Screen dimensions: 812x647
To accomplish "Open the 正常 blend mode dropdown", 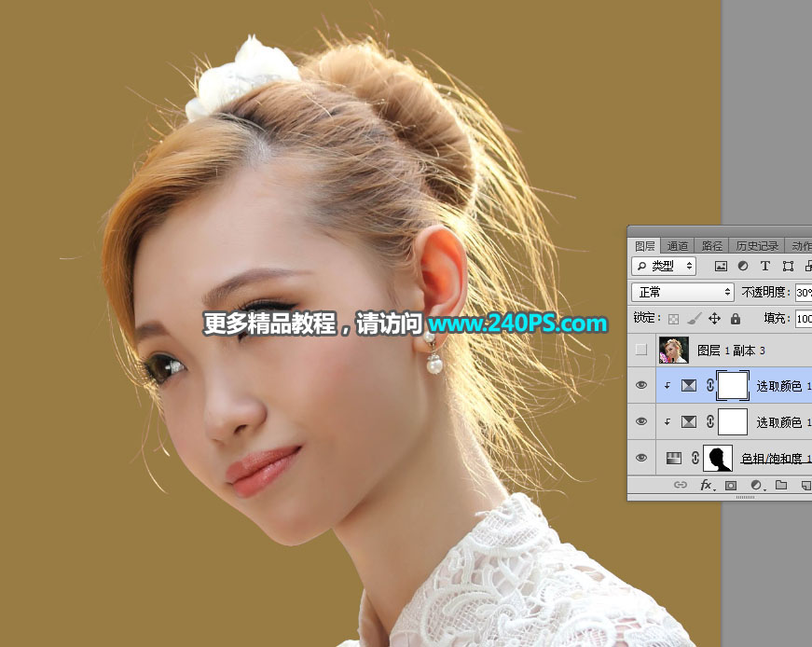I will pos(682,292).
